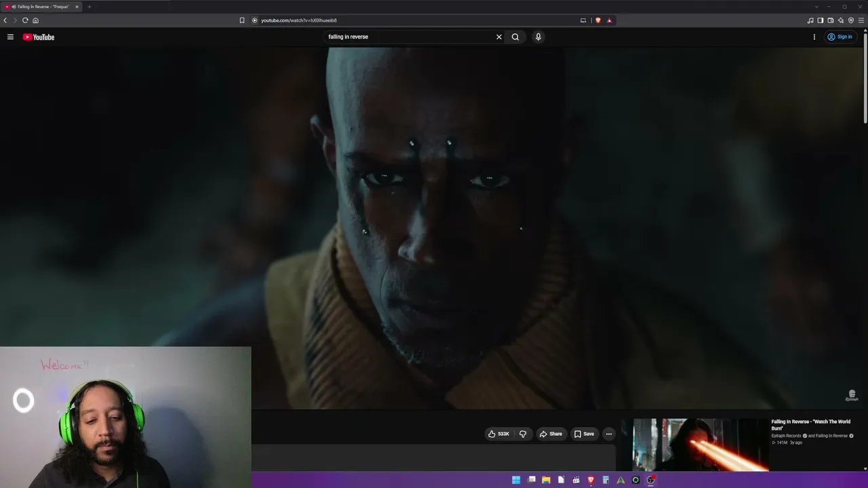Focus the YouTube search field
This screenshot has width=868, height=488.
(x=410, y=37)
